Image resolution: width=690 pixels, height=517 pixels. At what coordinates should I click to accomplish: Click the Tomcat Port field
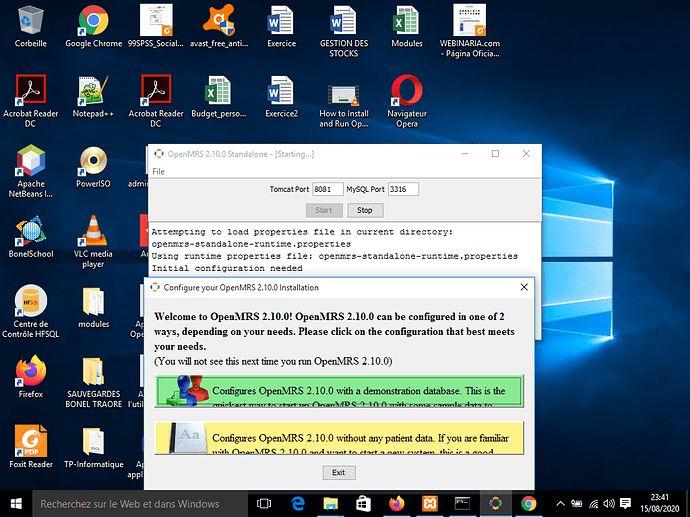pos(327,189)
